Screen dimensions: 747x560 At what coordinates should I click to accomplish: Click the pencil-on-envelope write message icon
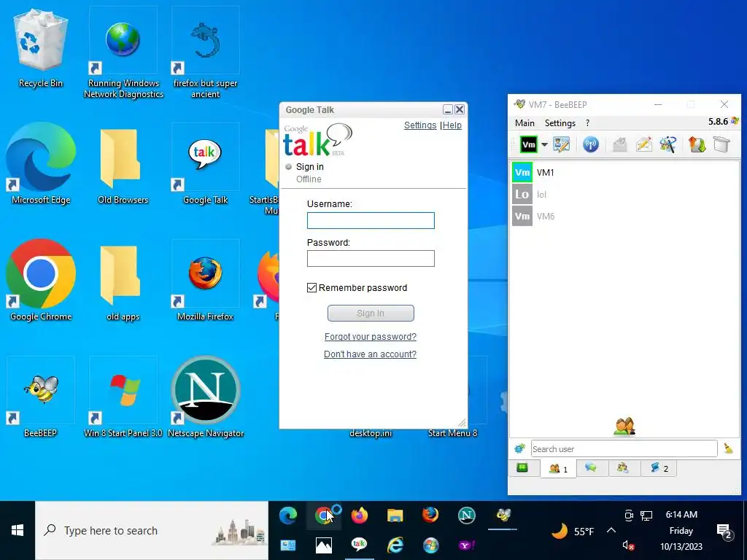(643, 144)
